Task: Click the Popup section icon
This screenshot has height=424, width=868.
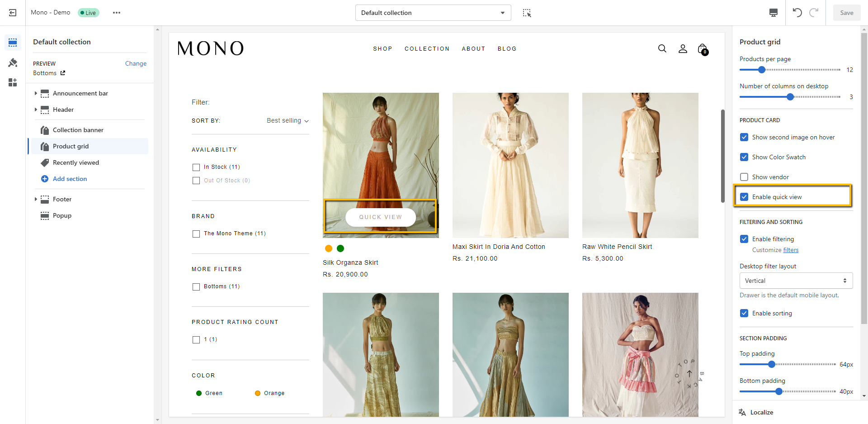Action: click(x=45, y=216)
